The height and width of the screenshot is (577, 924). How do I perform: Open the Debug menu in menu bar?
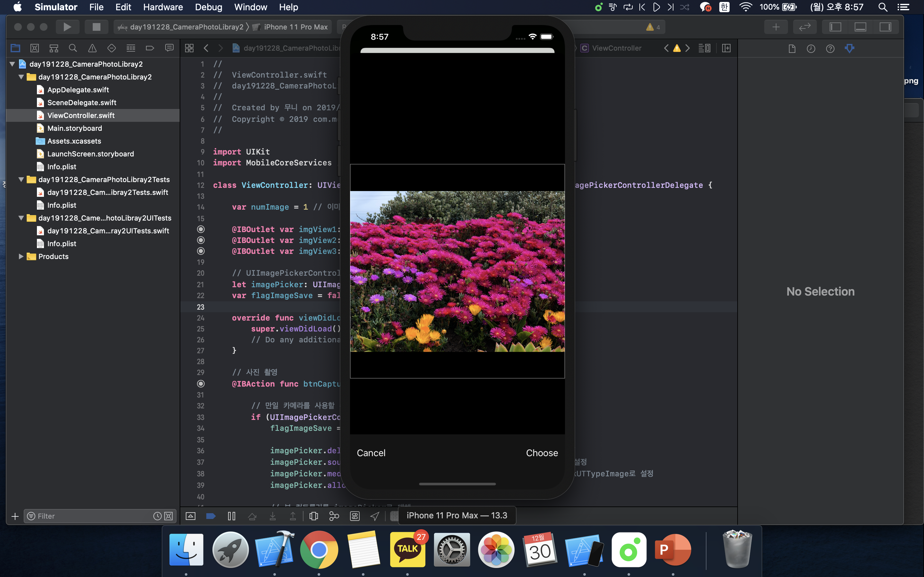click(x=208, y=7)
